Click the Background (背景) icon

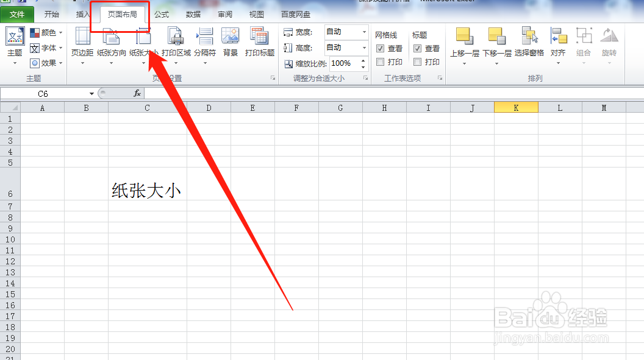[230, 36]
